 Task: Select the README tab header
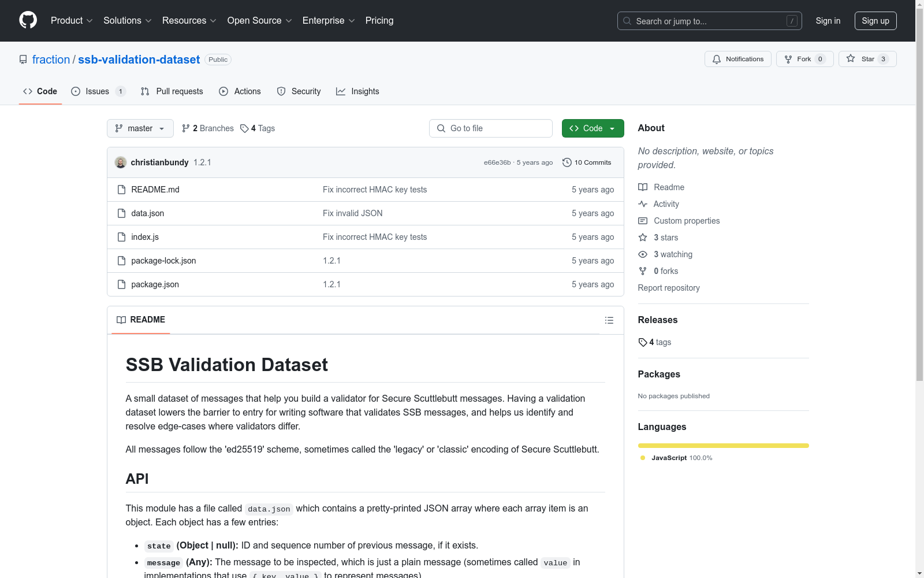pyautogui.click(x=141, y=320)
